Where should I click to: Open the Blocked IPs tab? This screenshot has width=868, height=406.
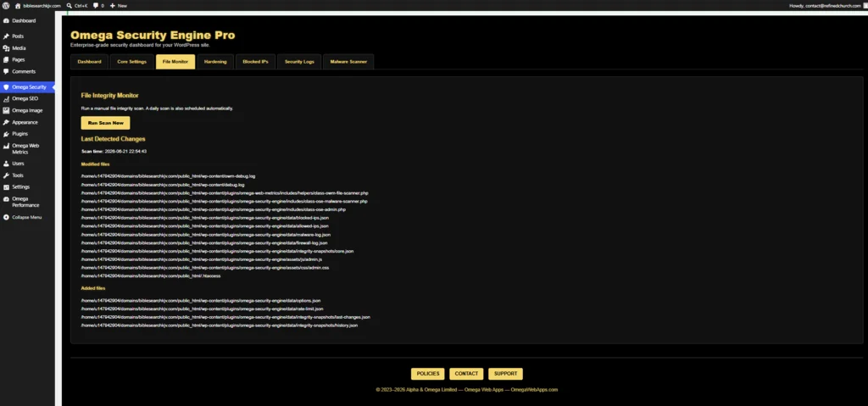coord(255,62)
